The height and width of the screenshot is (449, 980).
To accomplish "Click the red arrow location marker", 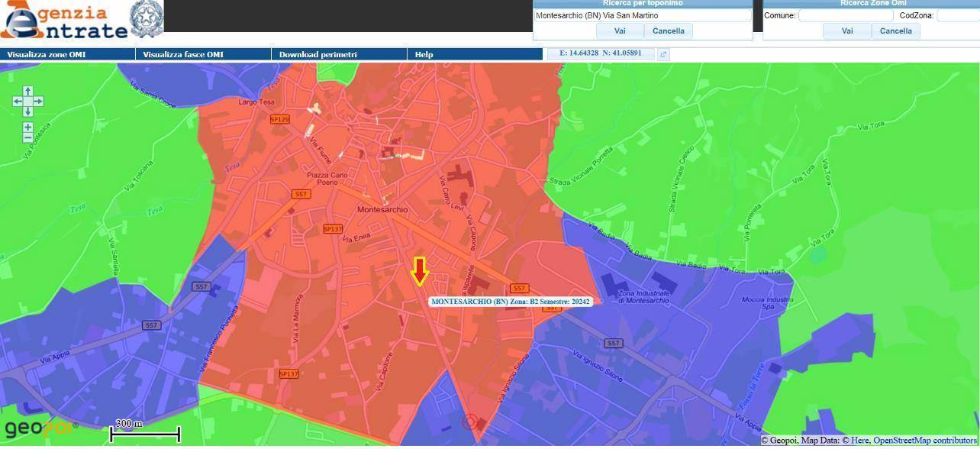I will coord(419,271).
